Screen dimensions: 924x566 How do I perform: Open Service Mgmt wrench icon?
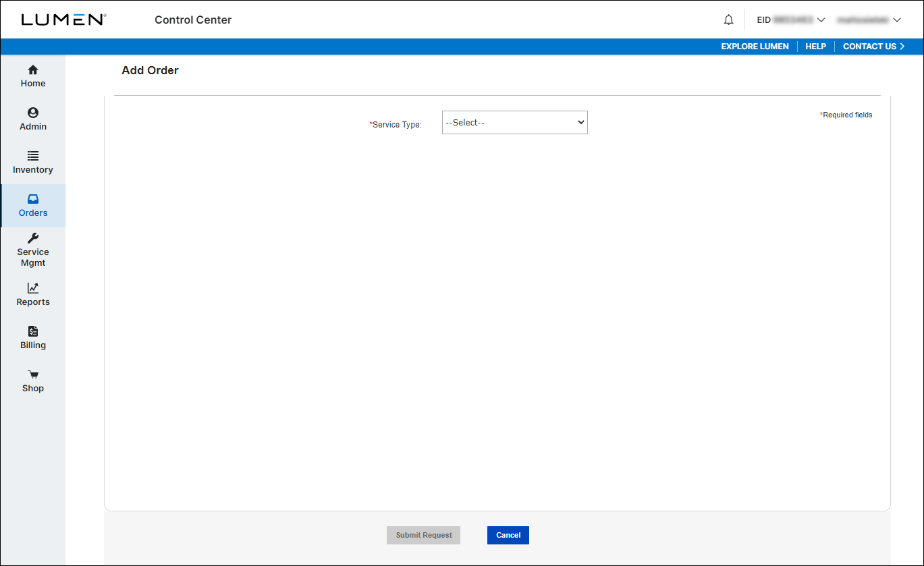[33, 238]
